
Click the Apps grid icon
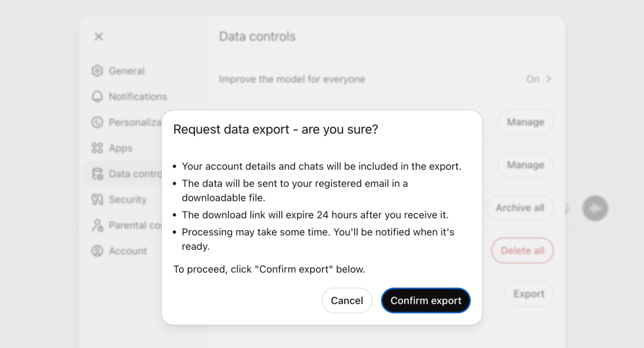tap(97, 148)
